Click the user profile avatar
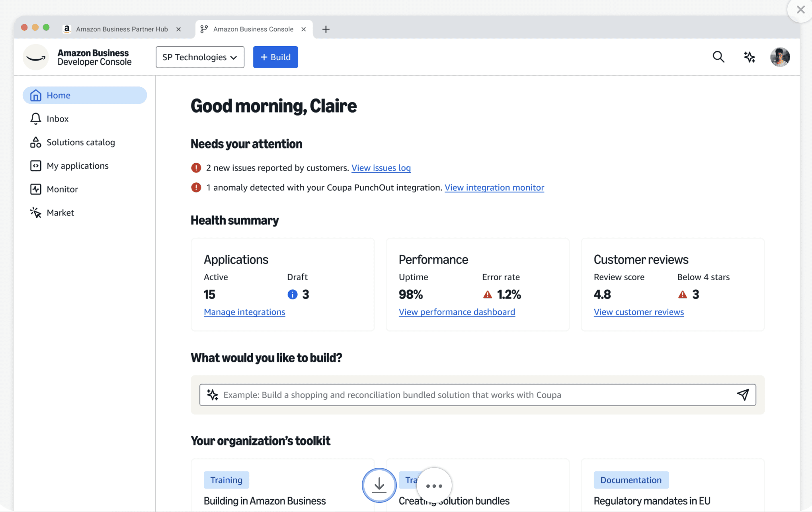The width and height of the screenshot is (812, 512). pyautogui.click(x=779, y=57)
